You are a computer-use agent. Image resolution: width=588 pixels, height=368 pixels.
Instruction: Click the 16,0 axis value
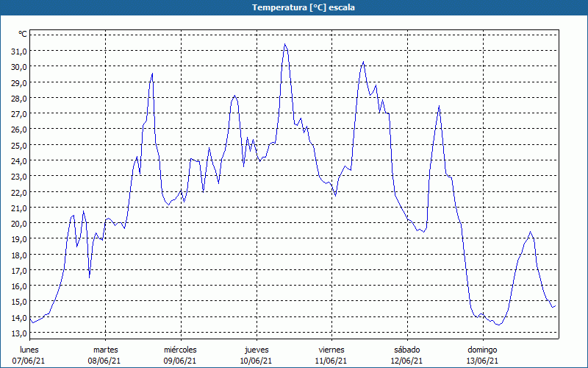[19, 286]
